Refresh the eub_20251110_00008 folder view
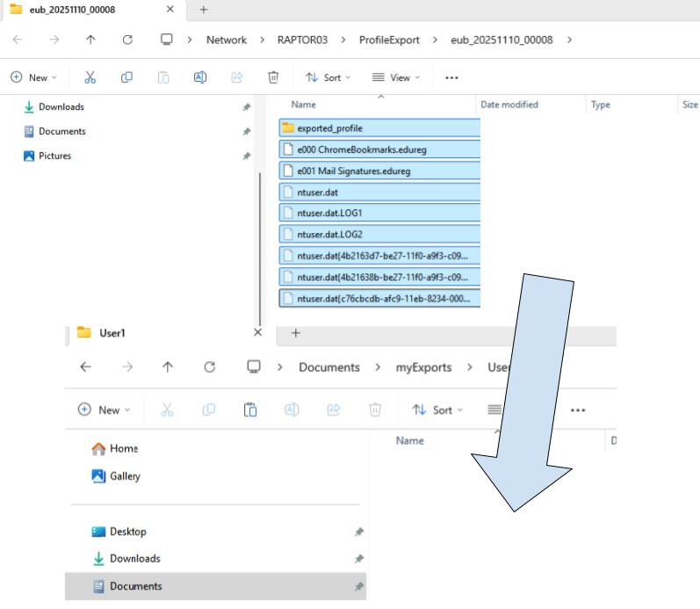 127,40
